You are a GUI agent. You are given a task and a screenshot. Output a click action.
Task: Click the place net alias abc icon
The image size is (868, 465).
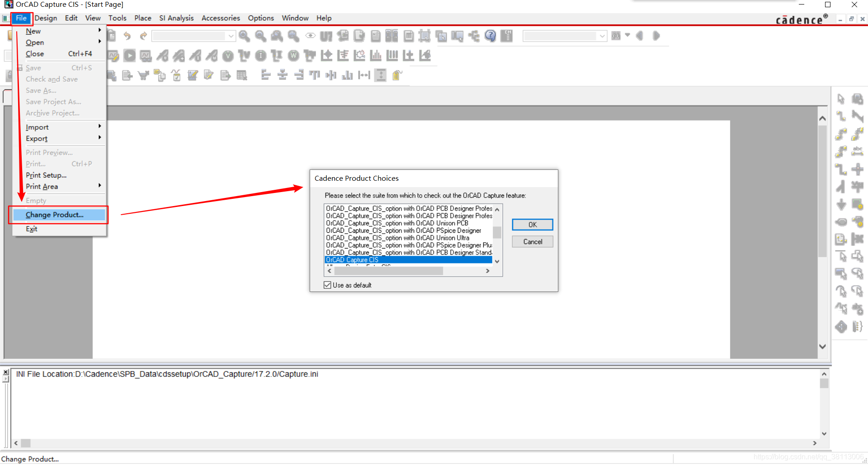[x=857, y=151]
